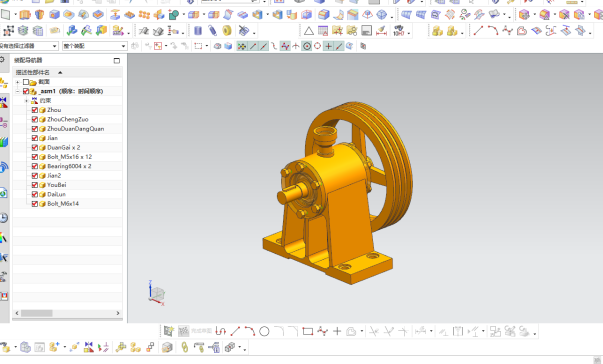Click the extrude orange block icon

(x=25, y=15)
